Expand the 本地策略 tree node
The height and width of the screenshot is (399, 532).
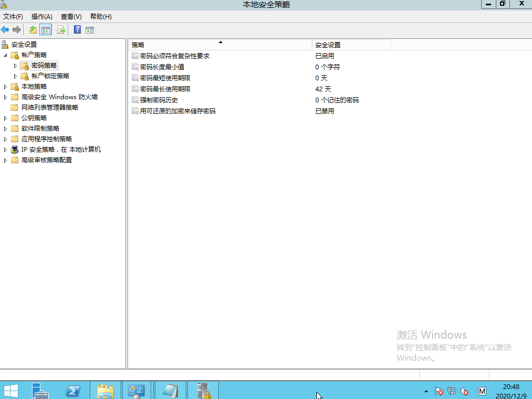pyautogui.click(x=5, y=86)
